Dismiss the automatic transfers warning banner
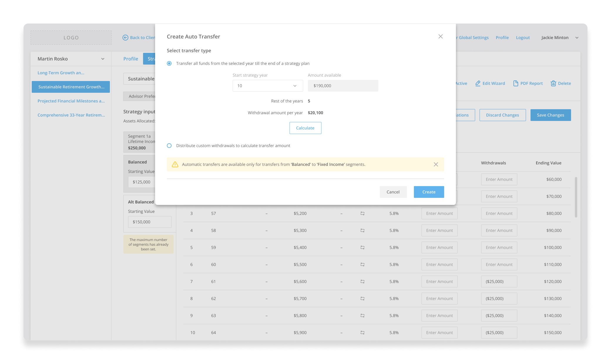Viewport: 611px width, 364px height. tap(436, 164)
